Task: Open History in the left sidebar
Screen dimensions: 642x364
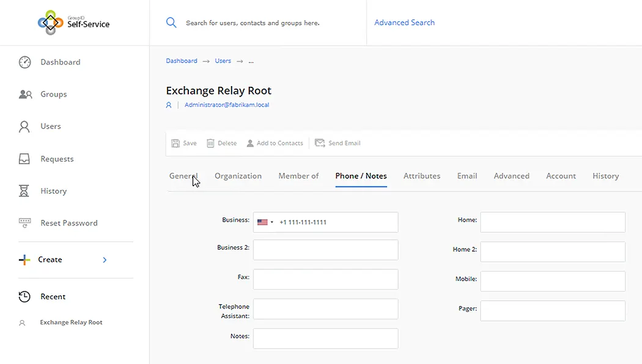Action: [54, 191]
